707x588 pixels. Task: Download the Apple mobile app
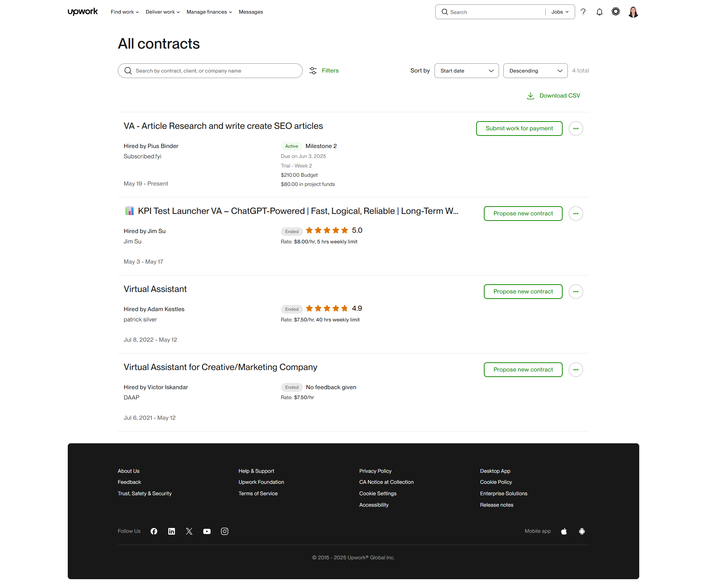point(564,531)
